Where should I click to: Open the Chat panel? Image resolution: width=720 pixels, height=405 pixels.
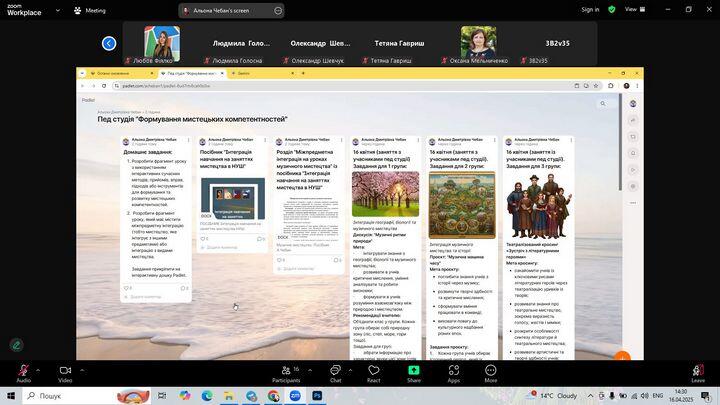[335, 371]
